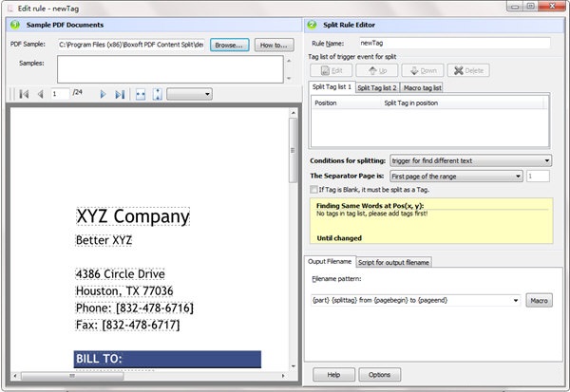The height and width of the screenshot is (392, 570).
Task: Select Better XYZ text in preview
Action: [104, 240]
